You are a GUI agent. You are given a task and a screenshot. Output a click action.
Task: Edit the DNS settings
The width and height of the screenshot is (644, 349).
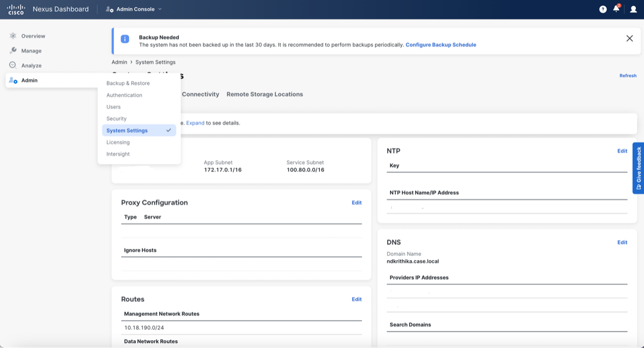pyautogui.click(x=622, y=242)
